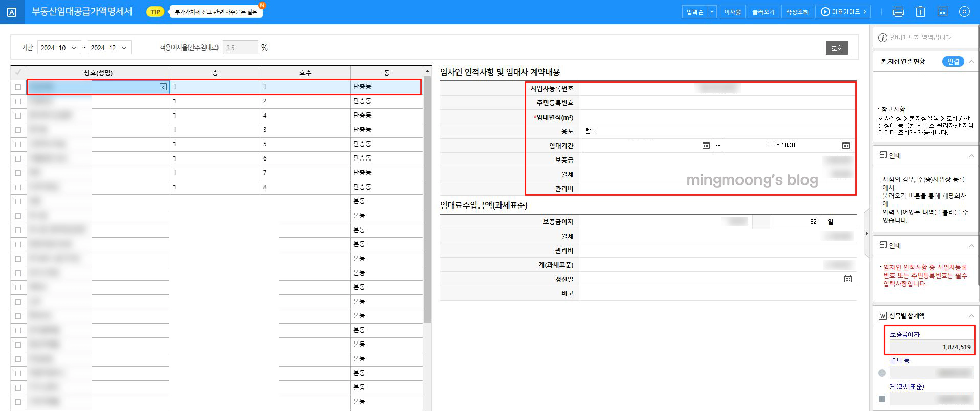This screenshot has height=411, width=980.
Task: Open the 이용가이드 guide link
Action: [843, 12]
